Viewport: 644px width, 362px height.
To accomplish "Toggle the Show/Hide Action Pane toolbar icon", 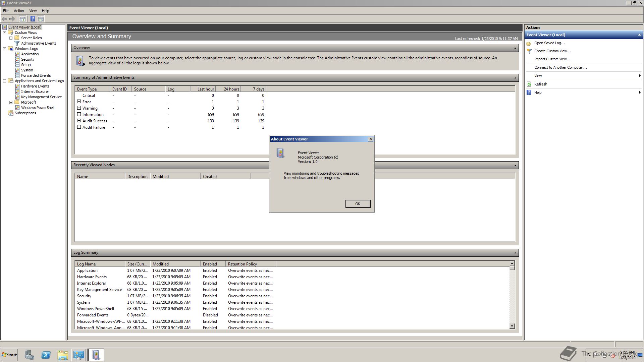I will [41, 19].
